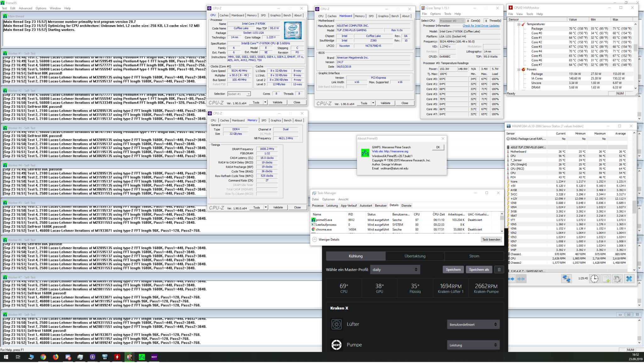Click the HWiNFO gear settings icon

pos(617,279)
